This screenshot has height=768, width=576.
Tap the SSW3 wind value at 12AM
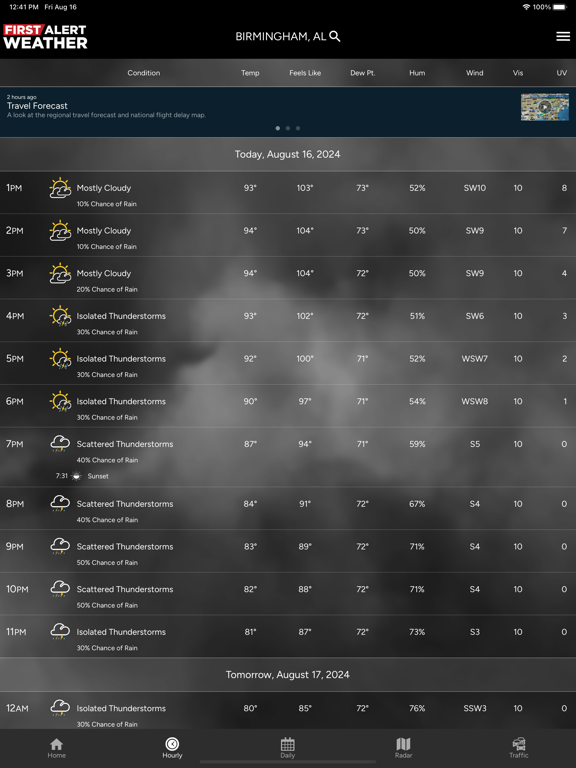point(475,708)
